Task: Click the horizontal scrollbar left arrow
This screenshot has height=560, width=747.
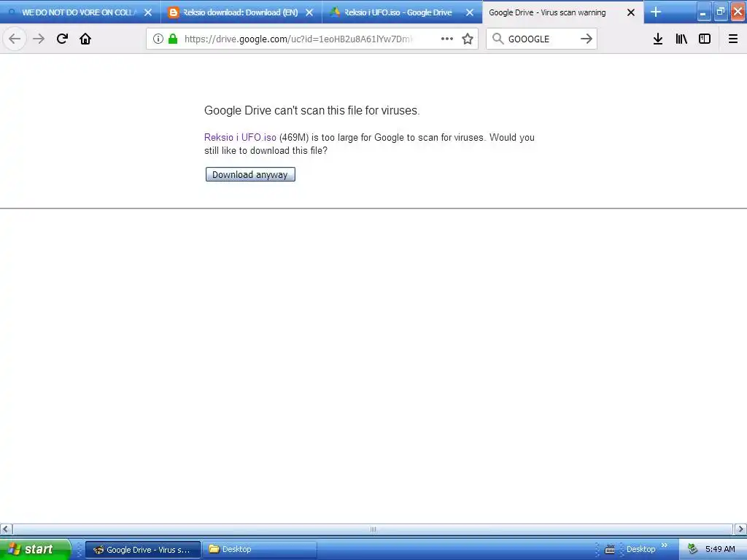Action: point(6,529)
